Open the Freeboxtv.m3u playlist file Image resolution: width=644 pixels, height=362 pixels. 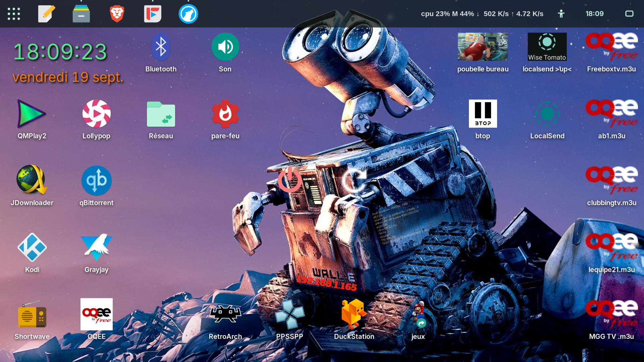point(611,47)
